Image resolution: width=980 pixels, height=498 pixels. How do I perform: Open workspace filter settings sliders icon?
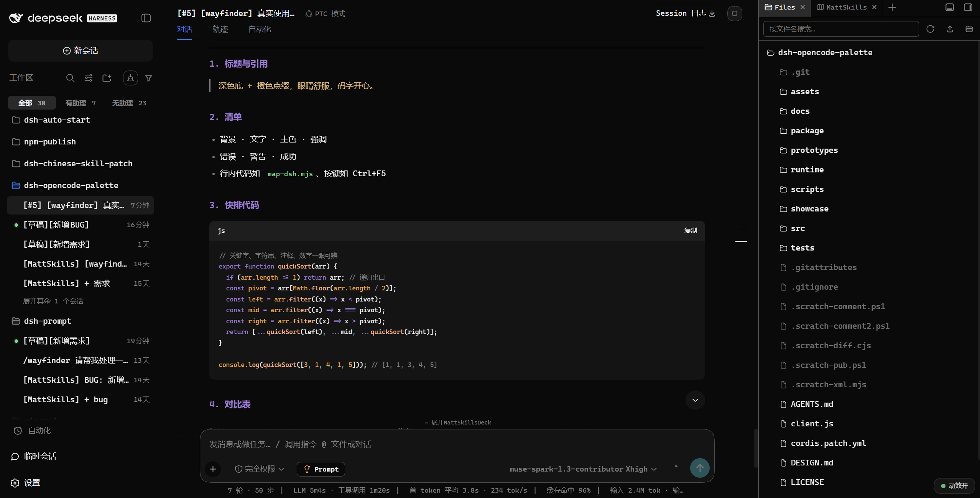[x=89, y=78]
